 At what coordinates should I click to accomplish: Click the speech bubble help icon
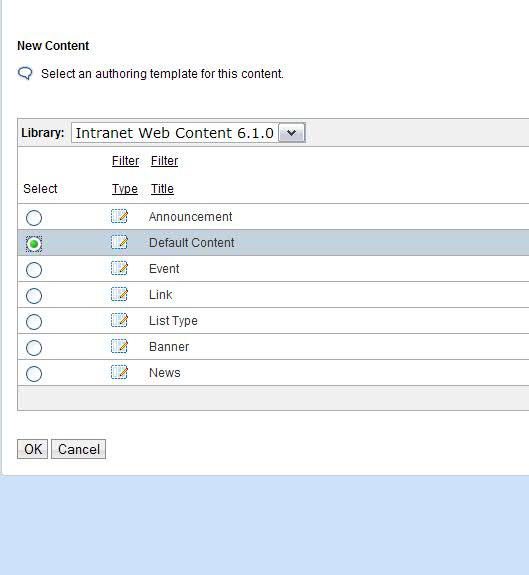coord(25,74)
